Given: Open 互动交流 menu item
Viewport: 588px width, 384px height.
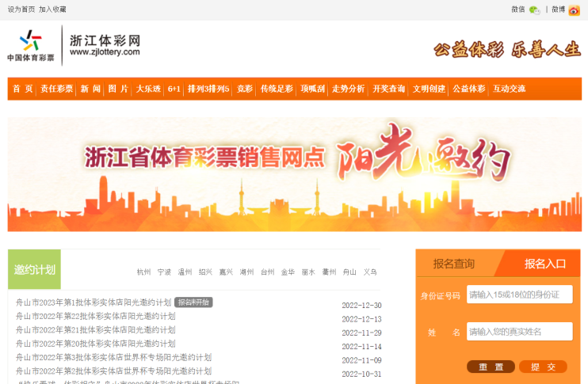Looking at the screenshot, I should (509, 89).
